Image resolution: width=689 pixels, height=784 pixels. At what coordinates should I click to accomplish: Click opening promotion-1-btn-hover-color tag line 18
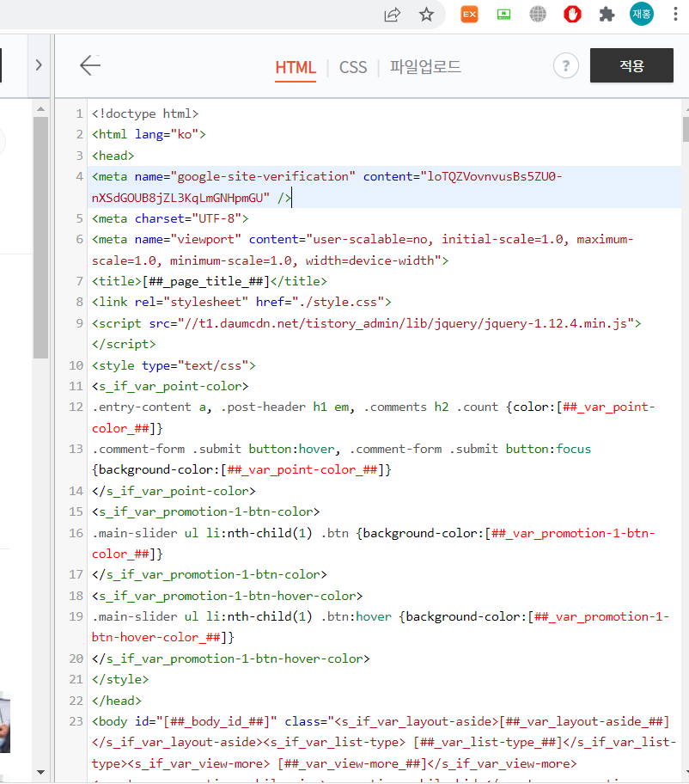coord(227,596)
